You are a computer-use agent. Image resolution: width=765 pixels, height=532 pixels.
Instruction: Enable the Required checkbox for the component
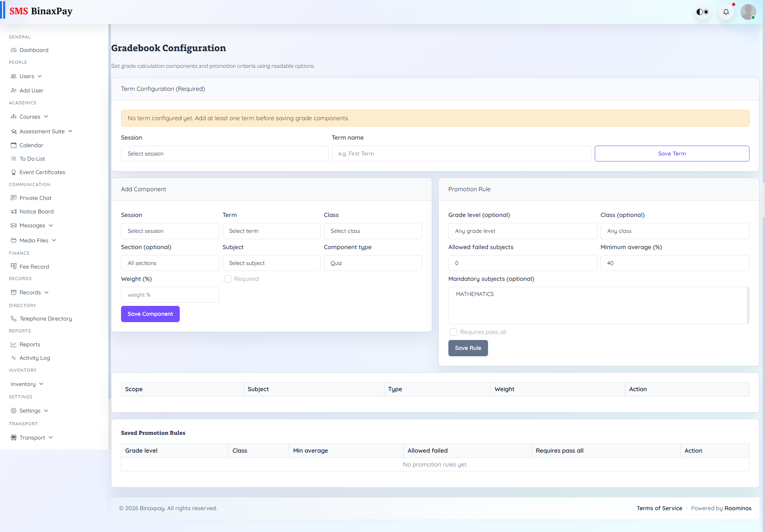click(228, 278)
